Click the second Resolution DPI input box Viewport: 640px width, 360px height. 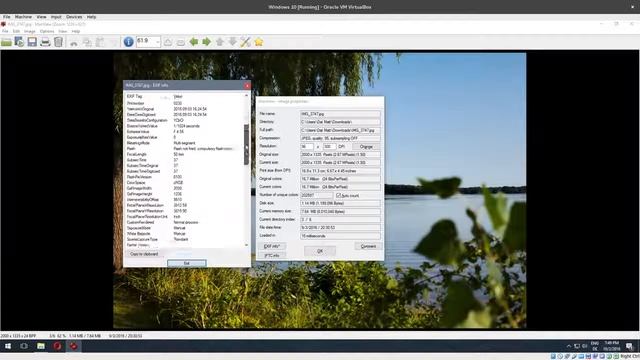tap(329, 147)
